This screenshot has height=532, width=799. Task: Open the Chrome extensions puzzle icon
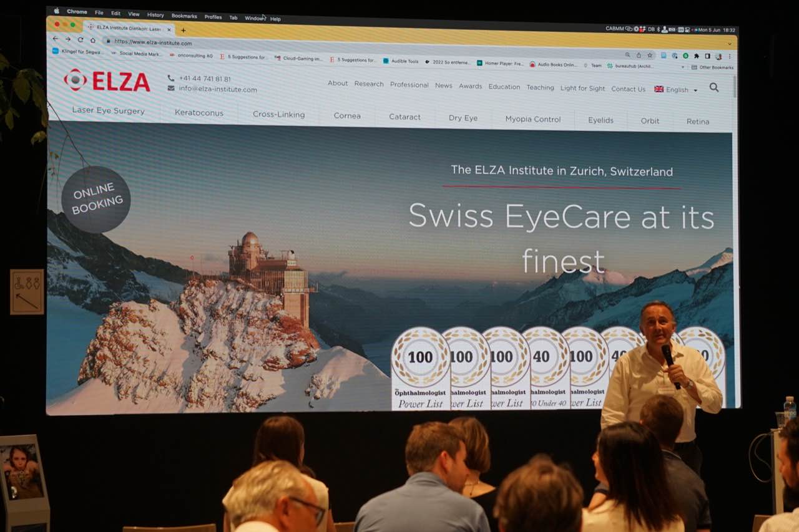[x=697, y=56]
